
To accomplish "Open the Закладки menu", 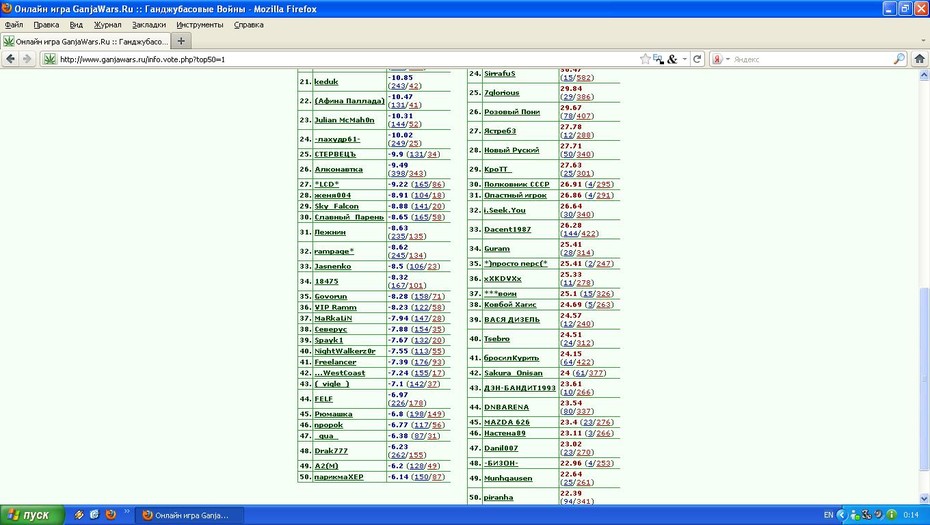I will pyautogui.click(x=149, y=25).
